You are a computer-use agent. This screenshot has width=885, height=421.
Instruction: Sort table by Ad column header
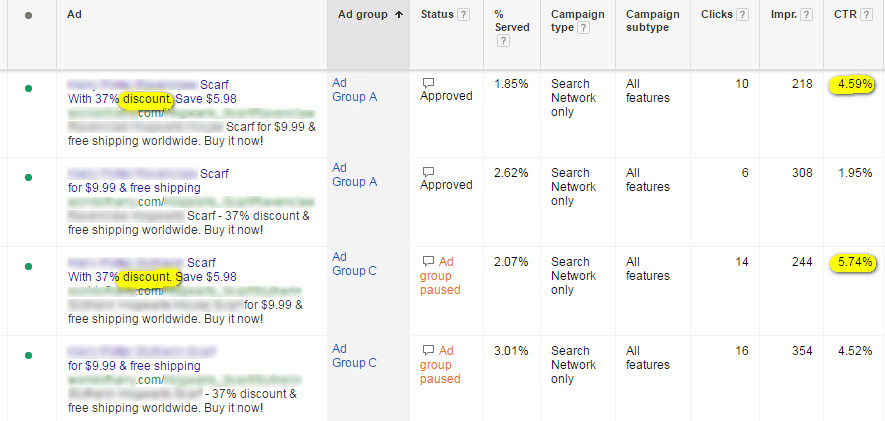point(74,14)
